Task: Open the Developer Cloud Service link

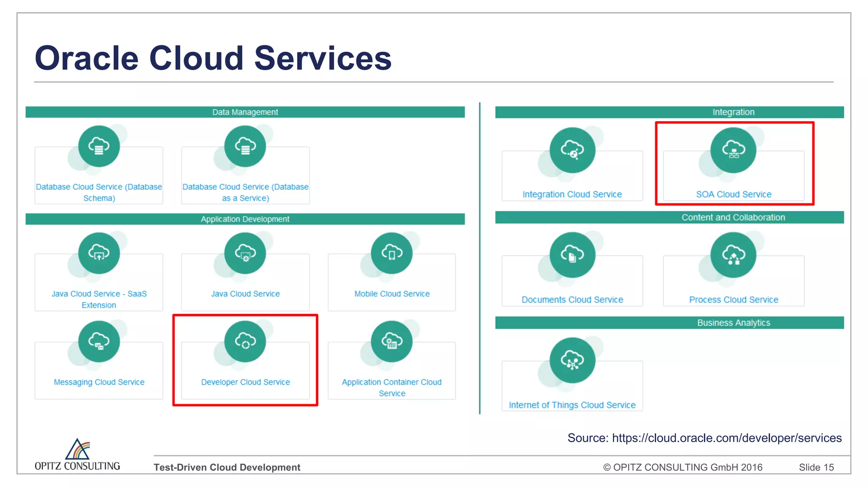Action: click(x=245, y=382)
